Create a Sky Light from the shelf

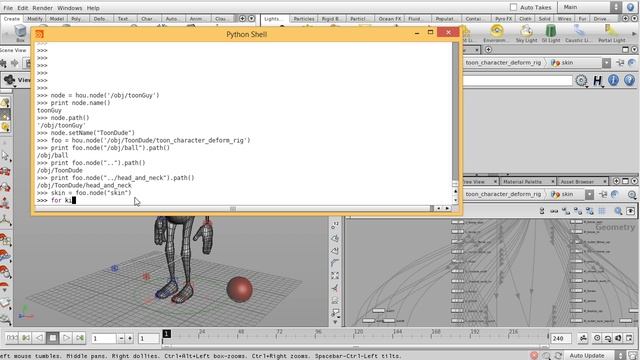tap(526, 33)
